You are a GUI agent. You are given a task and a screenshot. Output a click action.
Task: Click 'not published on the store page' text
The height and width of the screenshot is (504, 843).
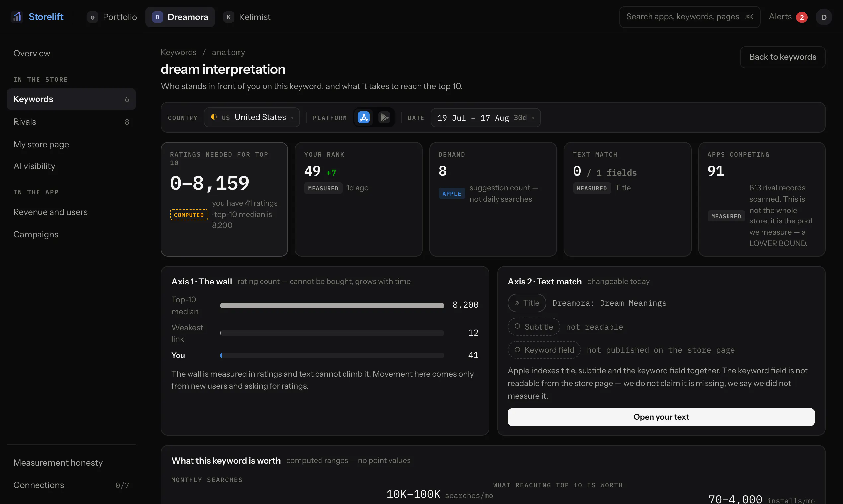click(x=661, y=350)
